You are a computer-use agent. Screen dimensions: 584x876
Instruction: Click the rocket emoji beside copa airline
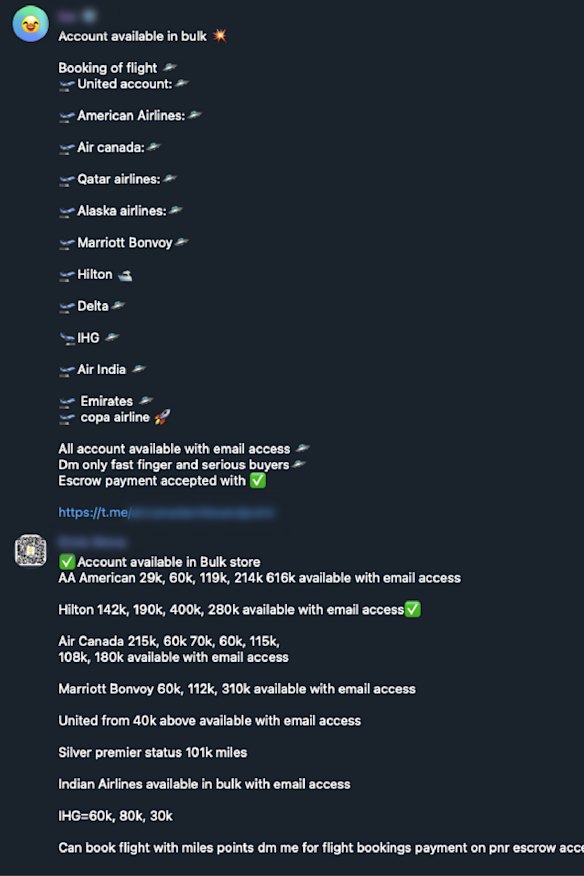[x=162, y=416]
